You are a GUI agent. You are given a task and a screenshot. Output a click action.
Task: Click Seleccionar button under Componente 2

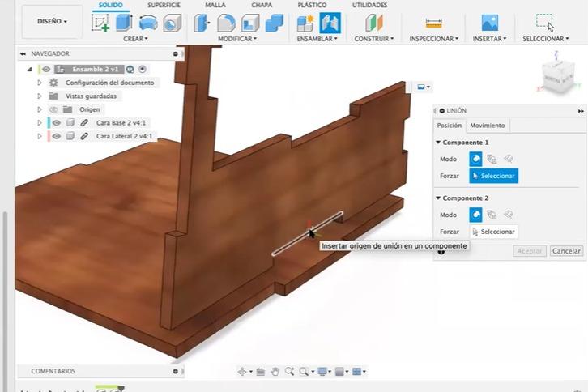tap(493, 232)
